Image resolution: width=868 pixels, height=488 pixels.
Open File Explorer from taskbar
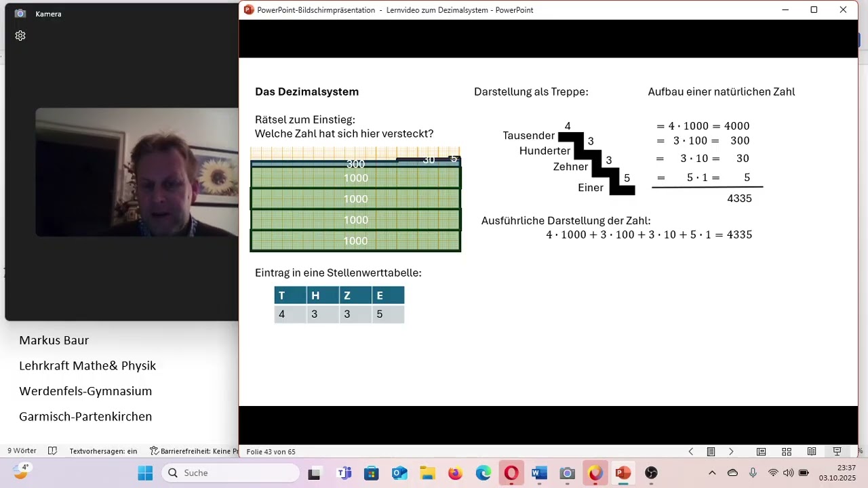pyautogui.click(x=427, y=473)
